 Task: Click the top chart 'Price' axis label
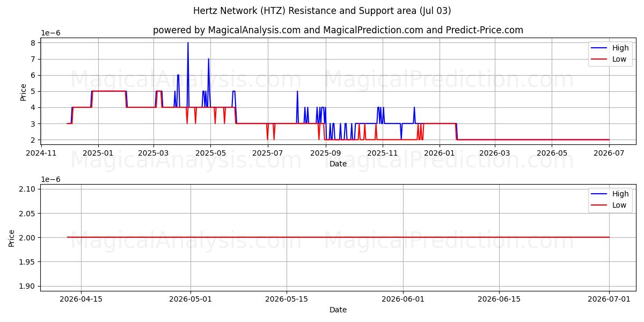pyautogui.click(x=23, y=92)
